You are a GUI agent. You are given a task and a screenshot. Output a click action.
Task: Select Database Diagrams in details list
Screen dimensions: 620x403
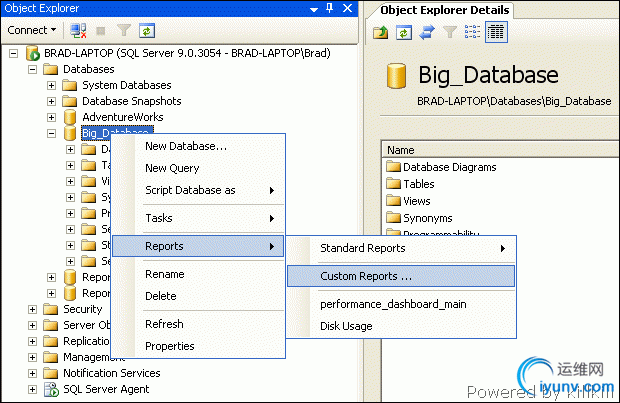[450, 167]
